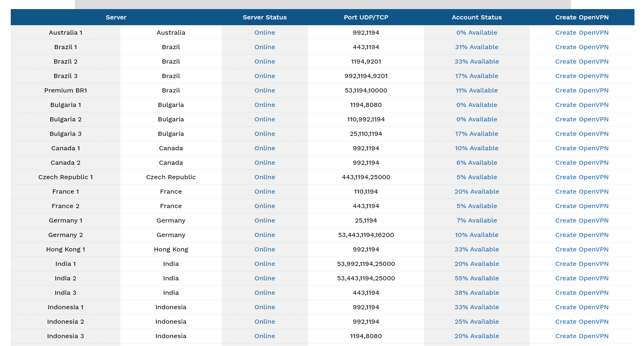Click the 25% Available account status
This screenshot has width=644, height=346.
coord(477,322)
